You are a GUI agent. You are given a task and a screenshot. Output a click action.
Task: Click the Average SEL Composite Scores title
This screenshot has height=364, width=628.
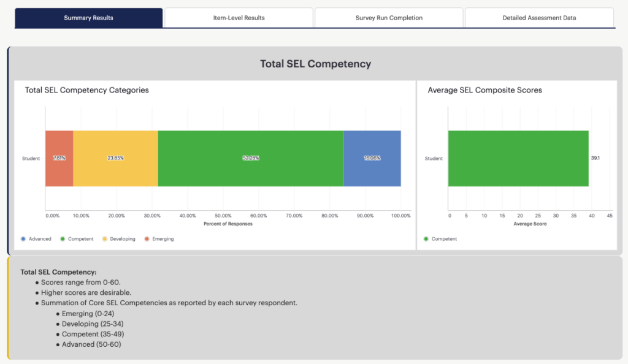click(x=484, y=90)
